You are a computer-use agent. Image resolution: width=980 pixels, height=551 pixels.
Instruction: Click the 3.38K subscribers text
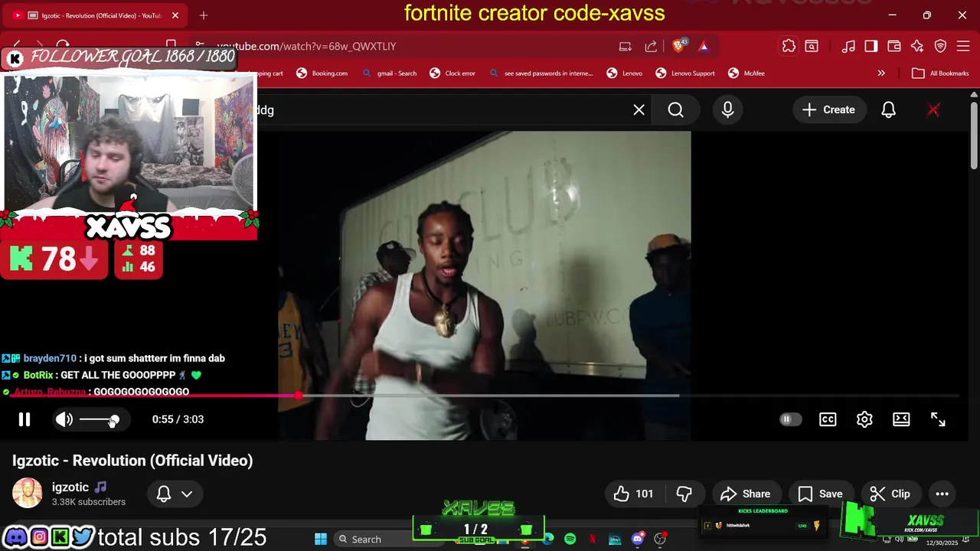[x=89, y=502]
